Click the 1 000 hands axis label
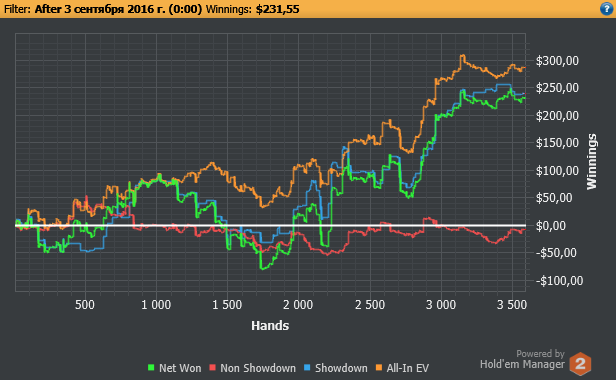This screenshot has height=380, width=616. tap(156, 305)
